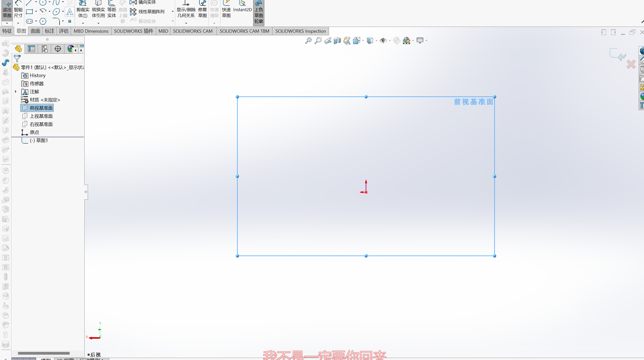Open the PropertyManager tab icon
The height and width of the screenshot is (360, 644).
coord(31,49)
